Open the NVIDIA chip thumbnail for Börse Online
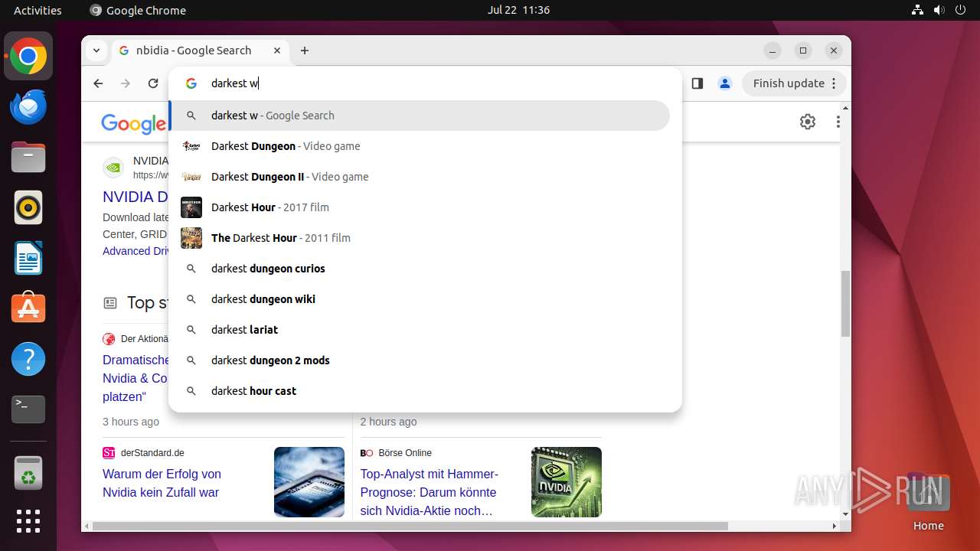The height and width of the screenshot is (551, 980). [x=567, y=482]
